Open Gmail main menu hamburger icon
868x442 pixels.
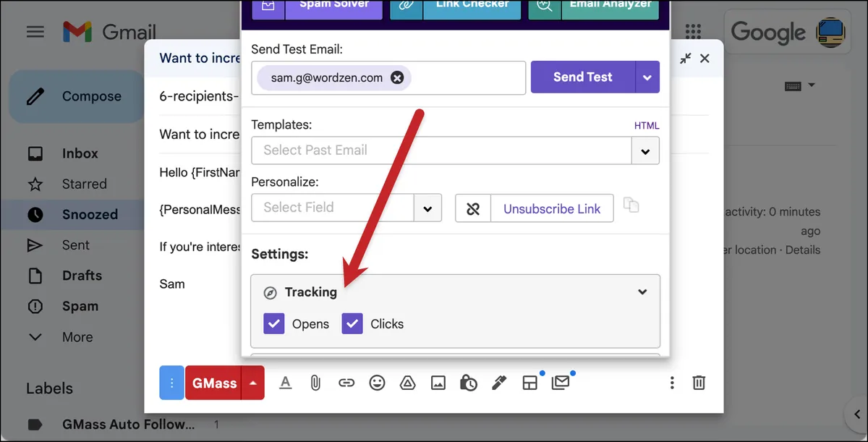[35, 32]
